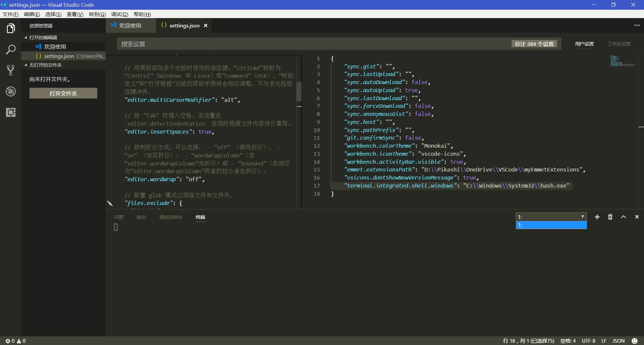This screenshot has width=644, height=345.
Task: Switch to the 输出 panel tab
Action: (141, 217)
